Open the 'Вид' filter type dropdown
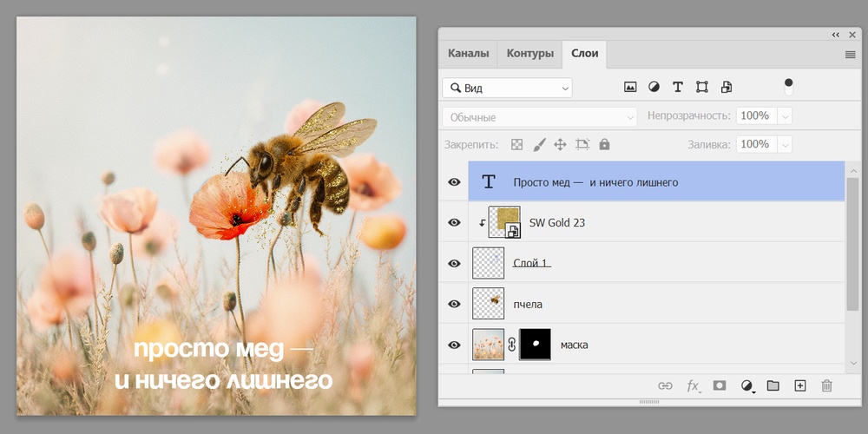Screen dimensions: 868x434 click(507, 88)
